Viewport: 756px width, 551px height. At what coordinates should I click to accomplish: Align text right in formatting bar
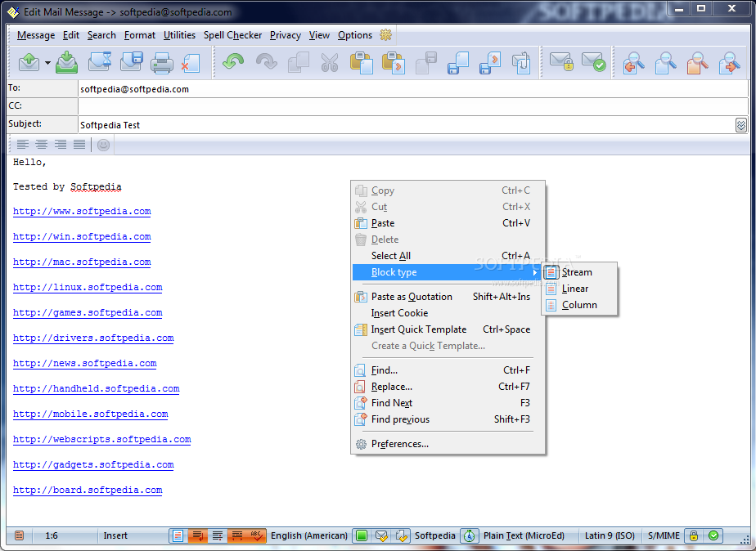[61, 145]
